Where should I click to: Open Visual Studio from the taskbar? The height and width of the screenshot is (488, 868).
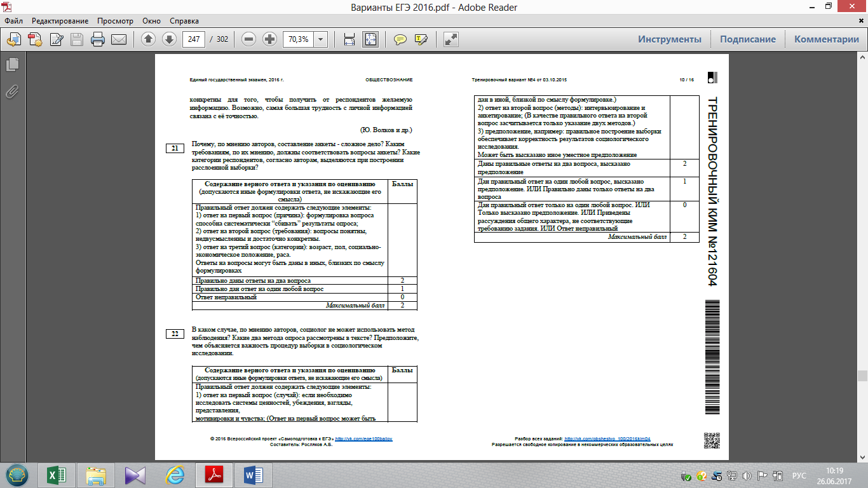[136, 475]
